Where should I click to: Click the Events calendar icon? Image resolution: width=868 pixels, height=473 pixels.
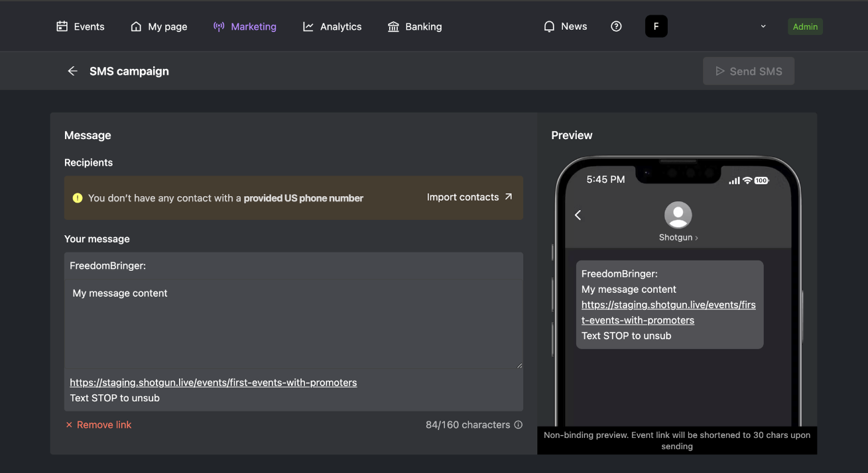(62, 26)
